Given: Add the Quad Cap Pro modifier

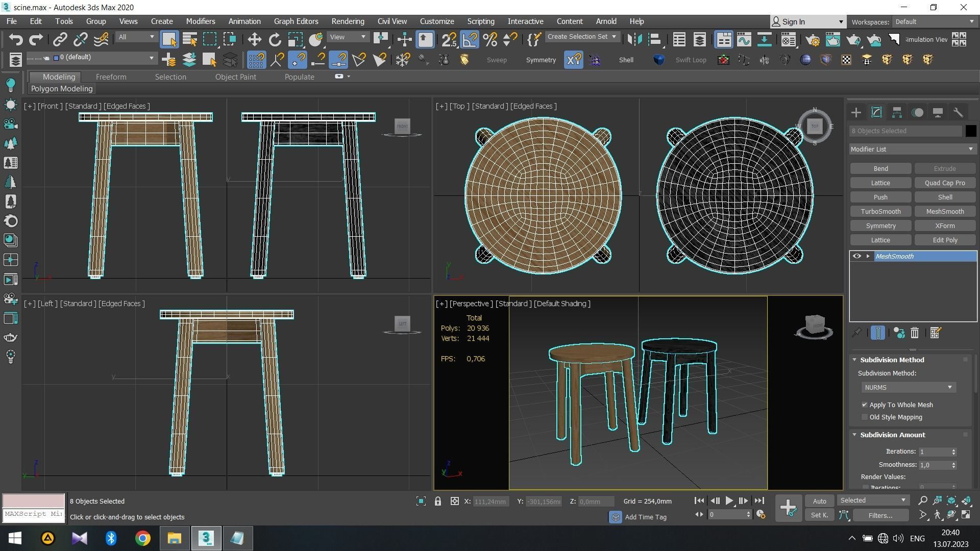Looking at the screenshot, I should 945,183.
